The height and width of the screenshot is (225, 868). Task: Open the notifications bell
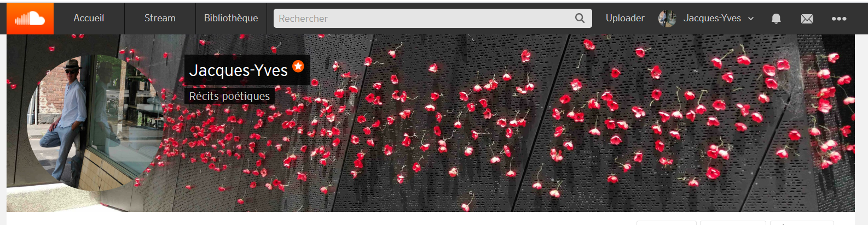(x=776, y=19)
